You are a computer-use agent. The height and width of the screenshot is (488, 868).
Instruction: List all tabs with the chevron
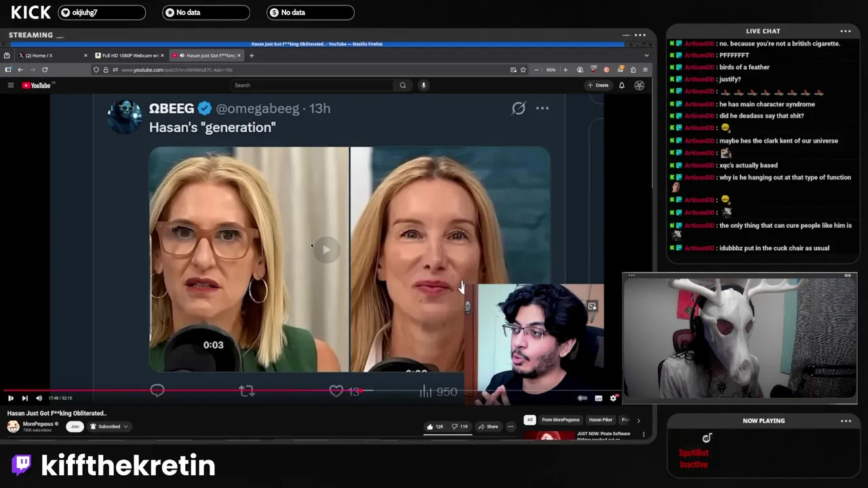(x=646, y=56)
